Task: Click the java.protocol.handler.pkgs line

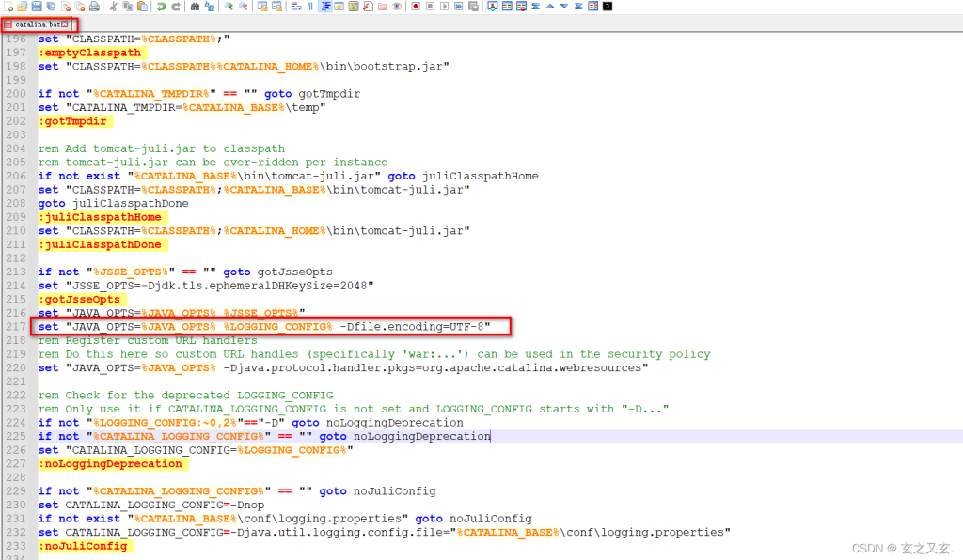Action: coord(343,368)
